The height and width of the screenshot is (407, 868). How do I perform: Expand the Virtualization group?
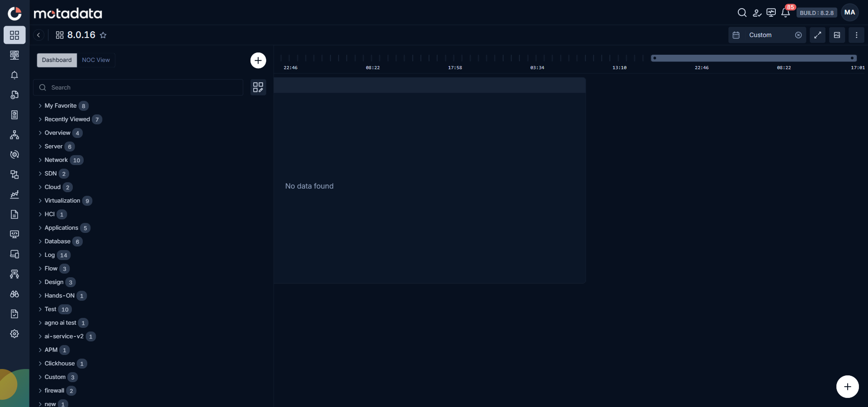coord(40,201)
